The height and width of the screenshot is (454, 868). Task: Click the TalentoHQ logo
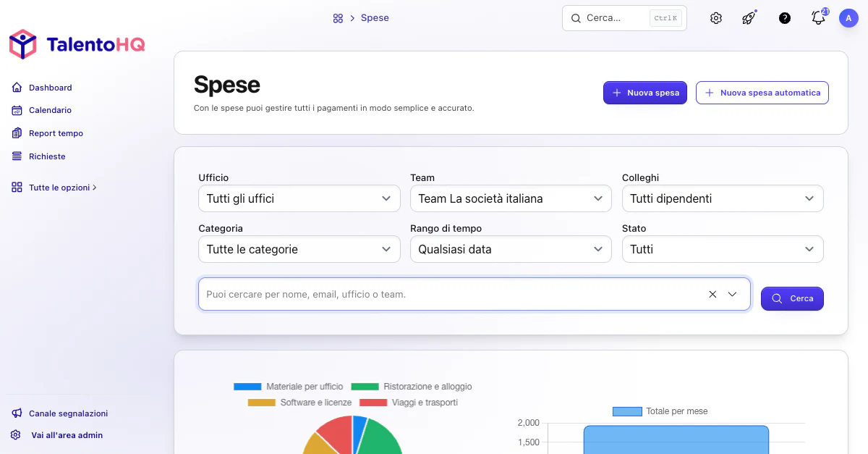click(77, 45)
